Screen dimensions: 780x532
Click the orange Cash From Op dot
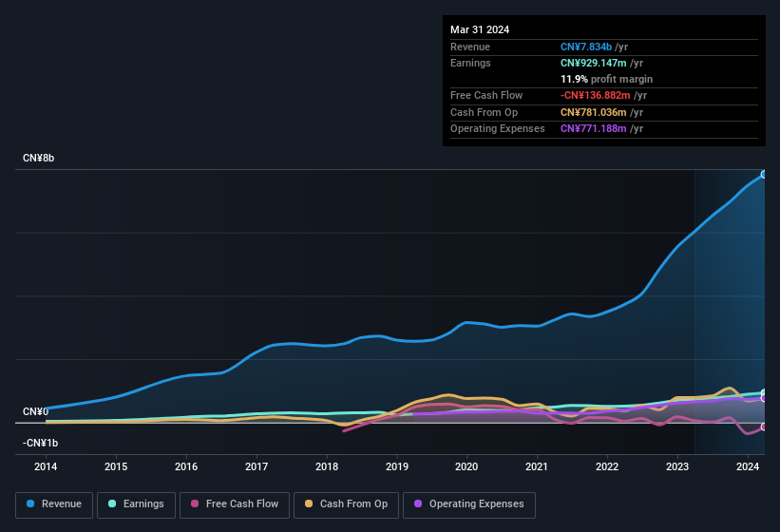tap(310, 504)
